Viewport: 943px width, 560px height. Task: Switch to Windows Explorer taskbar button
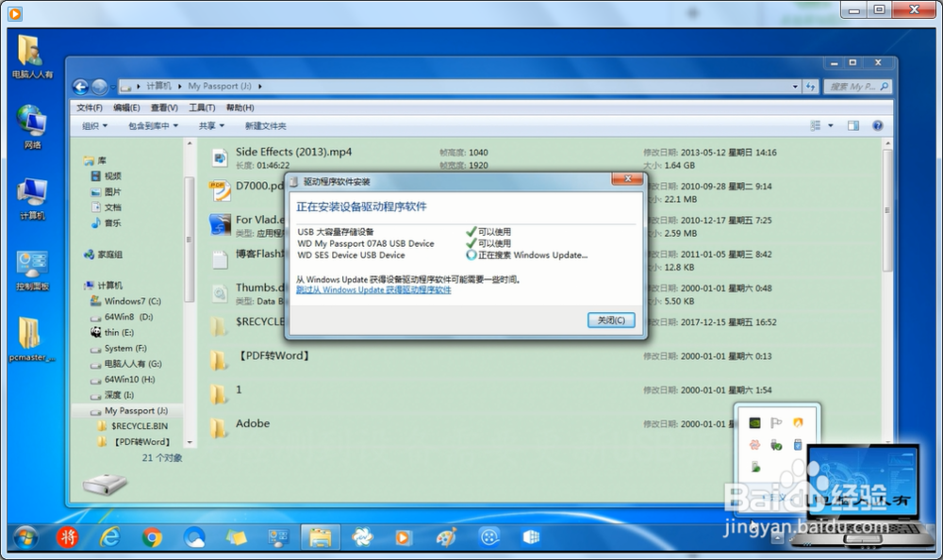(320, 537)
